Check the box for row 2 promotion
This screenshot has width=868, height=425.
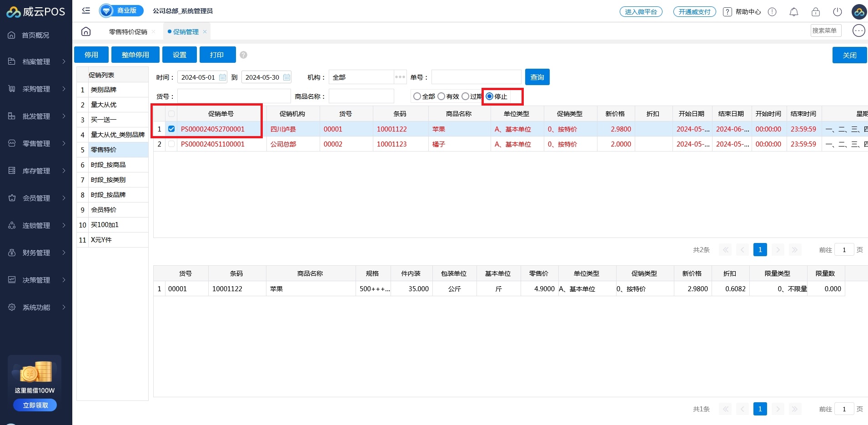click(x=171, y=144)
